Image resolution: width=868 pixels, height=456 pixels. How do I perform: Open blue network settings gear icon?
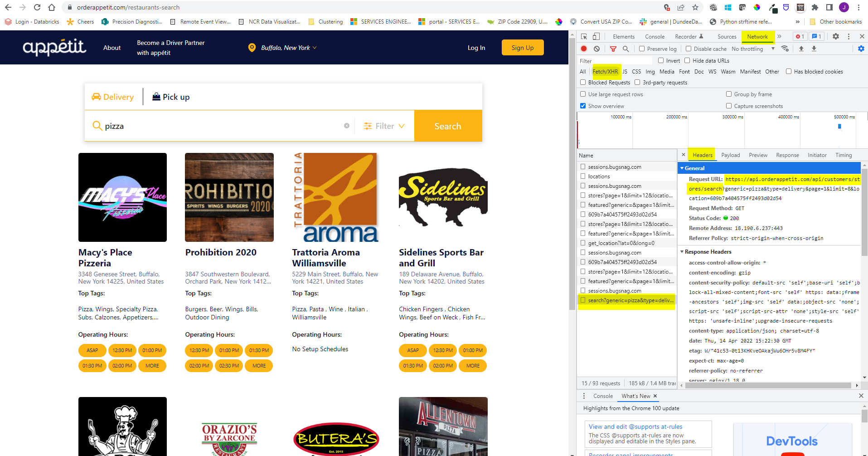coord(861,49)
